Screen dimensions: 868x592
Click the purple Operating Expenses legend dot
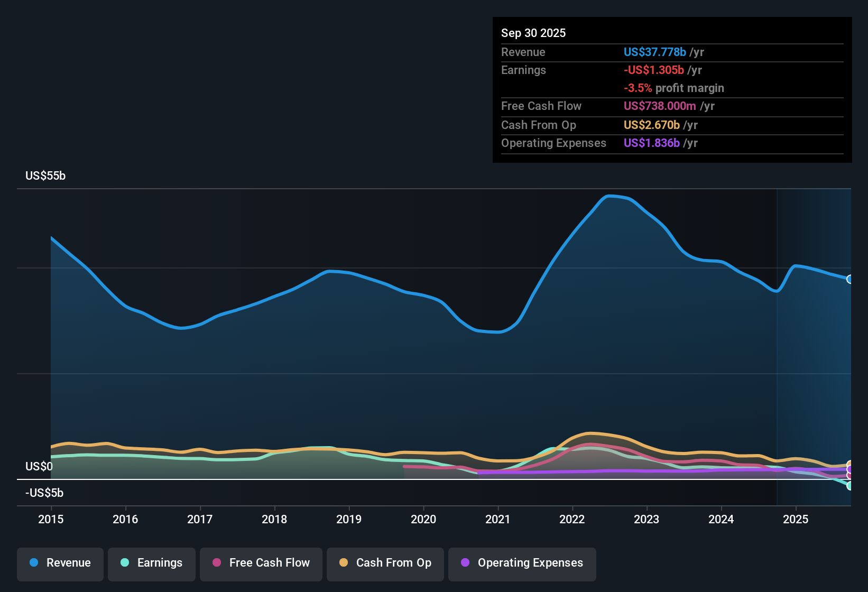(465, 563)
